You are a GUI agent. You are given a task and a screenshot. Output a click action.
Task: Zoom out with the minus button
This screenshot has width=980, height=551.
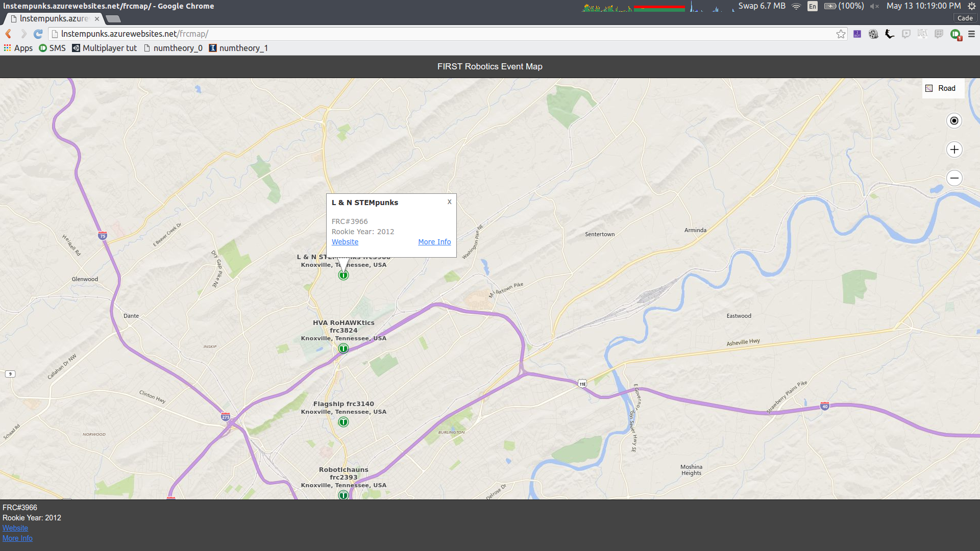(x=954, y=178)
